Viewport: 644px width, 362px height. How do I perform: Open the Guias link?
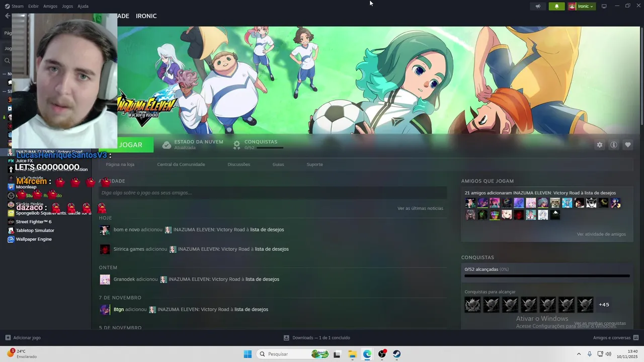(278, 164)
